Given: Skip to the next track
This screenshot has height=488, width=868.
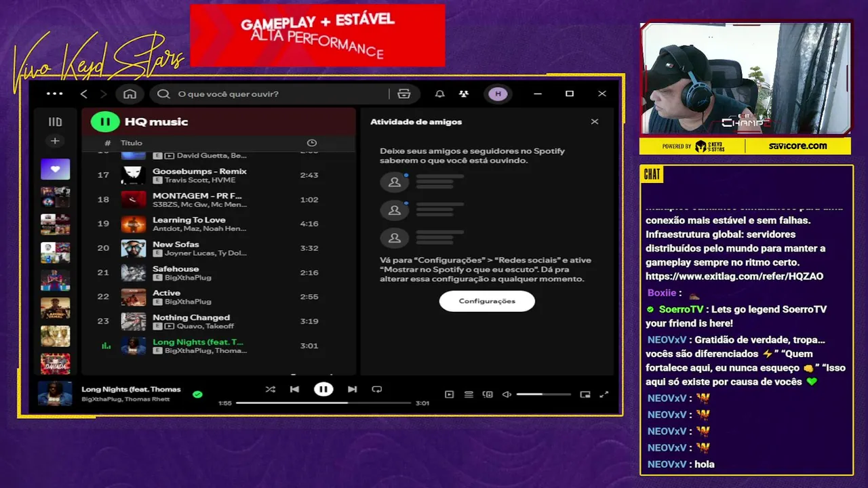Looking at the screenshot, I should (352, 389).
